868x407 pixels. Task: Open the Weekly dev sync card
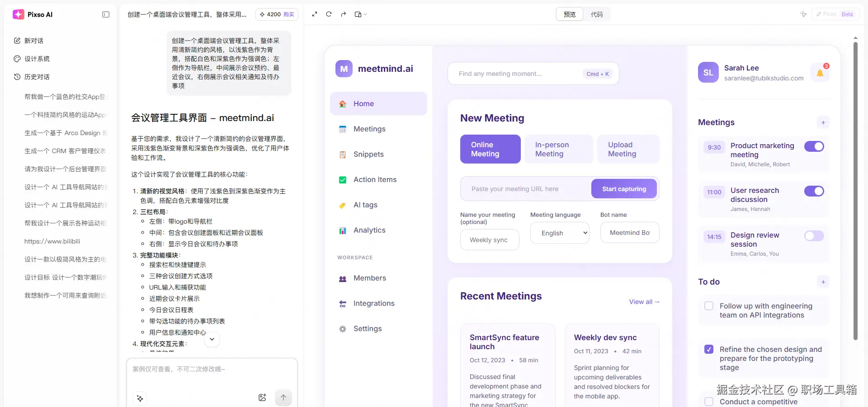612,365
